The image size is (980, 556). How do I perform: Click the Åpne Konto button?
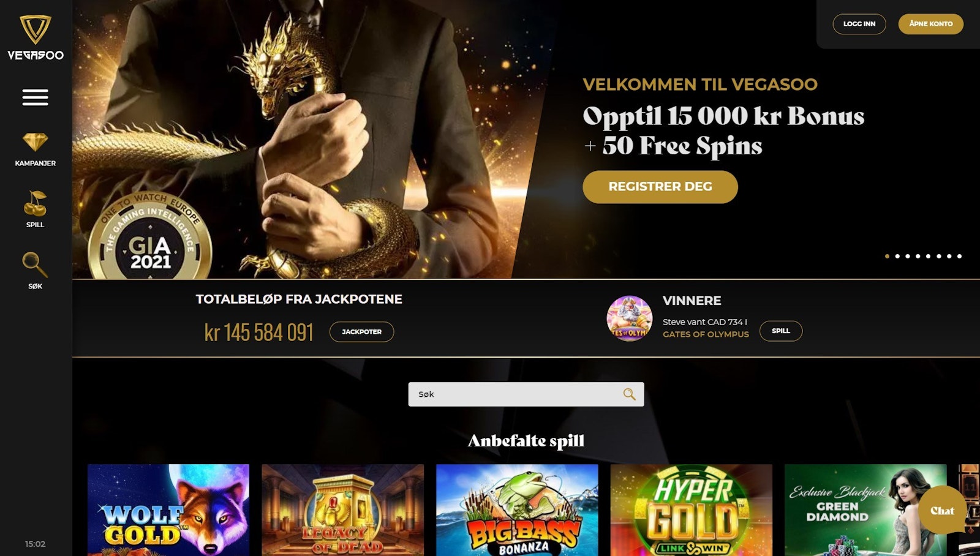coord(931,24)
